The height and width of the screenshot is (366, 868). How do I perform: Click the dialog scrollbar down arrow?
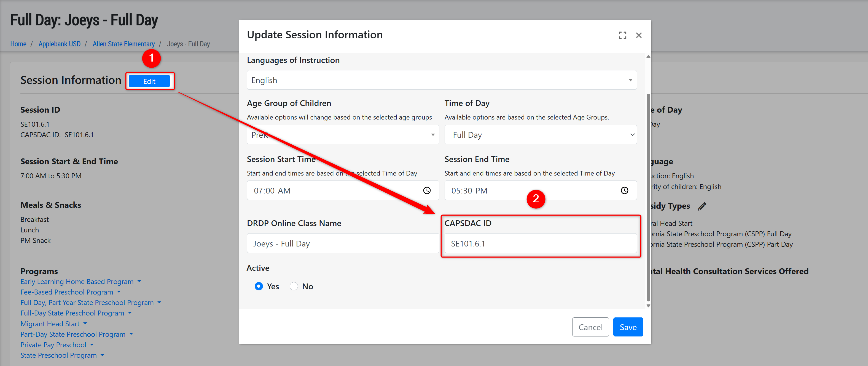648,306
